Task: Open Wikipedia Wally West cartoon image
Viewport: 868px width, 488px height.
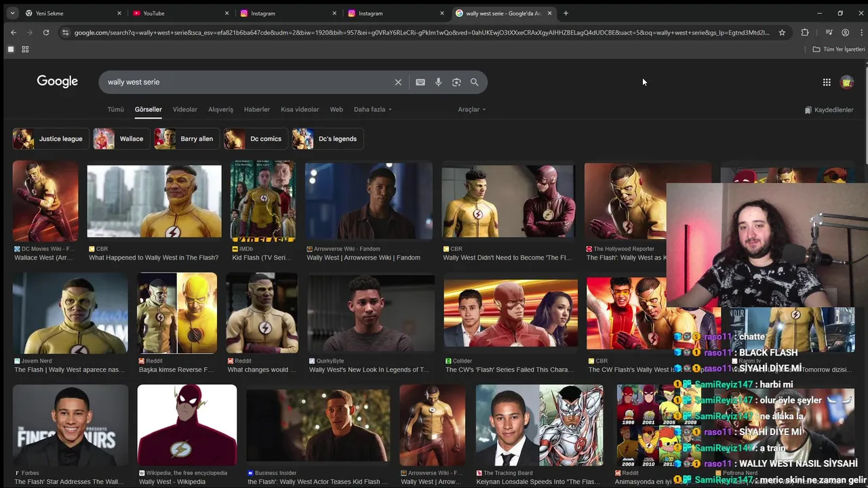Action: coord(187,425)
